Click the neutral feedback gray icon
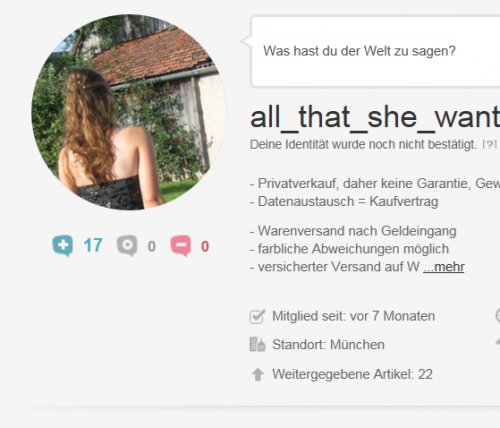Image resolution: width=500 pixels, height=428 pixels. point(127,246)
